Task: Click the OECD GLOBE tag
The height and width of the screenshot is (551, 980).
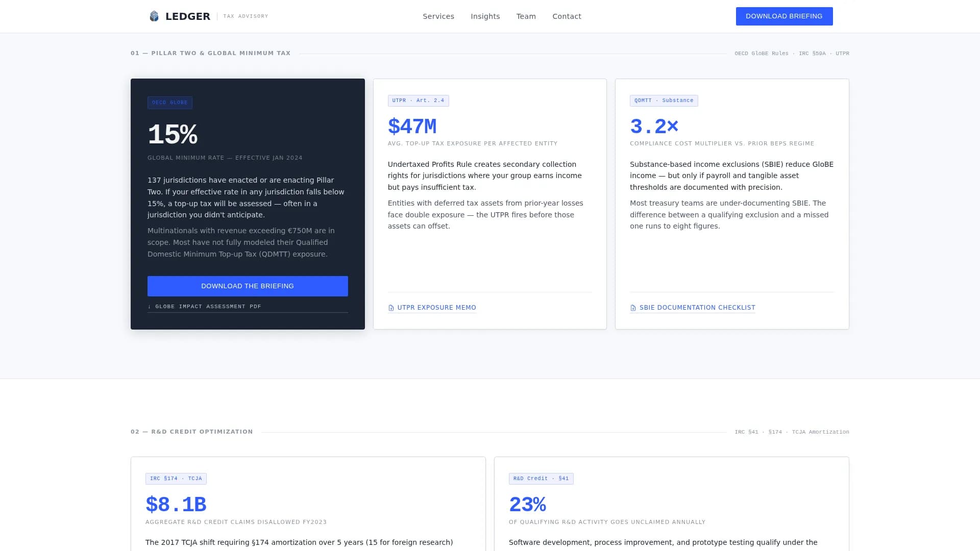Action: [170, 103]
